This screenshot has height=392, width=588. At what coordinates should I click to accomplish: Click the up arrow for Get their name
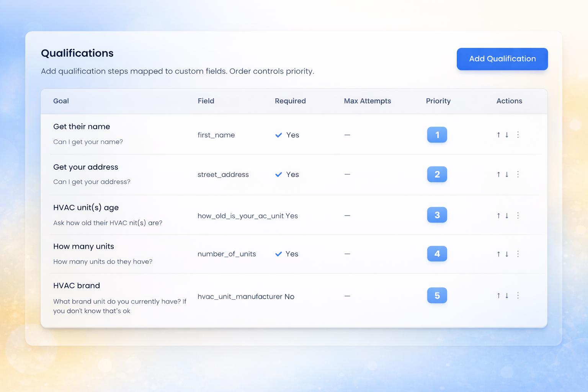click(x=498, y=135)
